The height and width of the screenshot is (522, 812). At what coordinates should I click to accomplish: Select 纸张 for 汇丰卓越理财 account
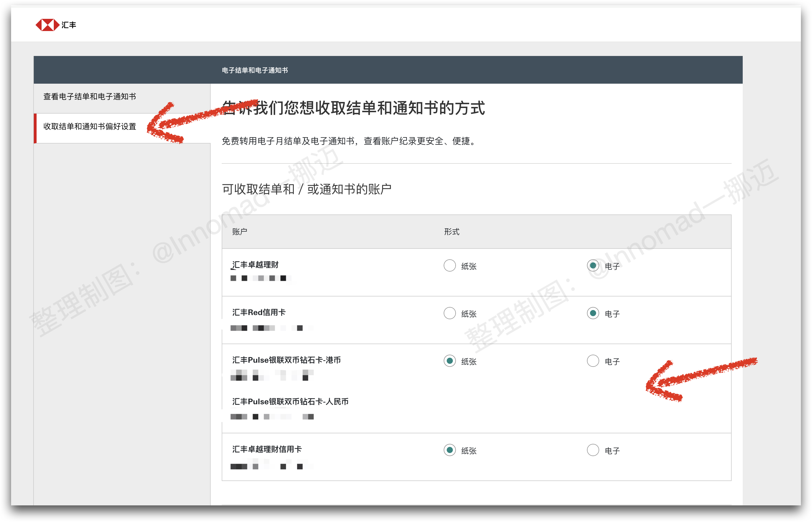tap(450, 265)
